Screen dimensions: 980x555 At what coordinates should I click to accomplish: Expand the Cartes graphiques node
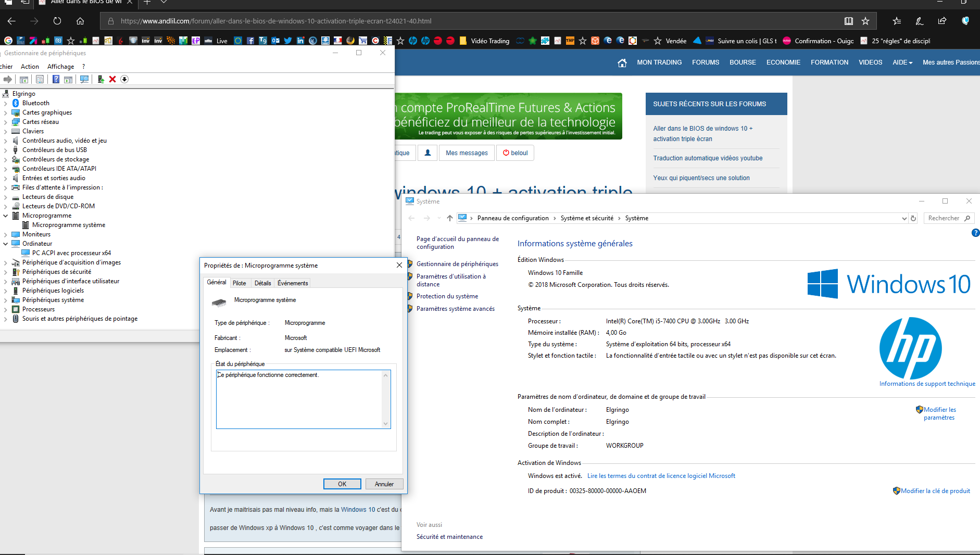point(6,112)
